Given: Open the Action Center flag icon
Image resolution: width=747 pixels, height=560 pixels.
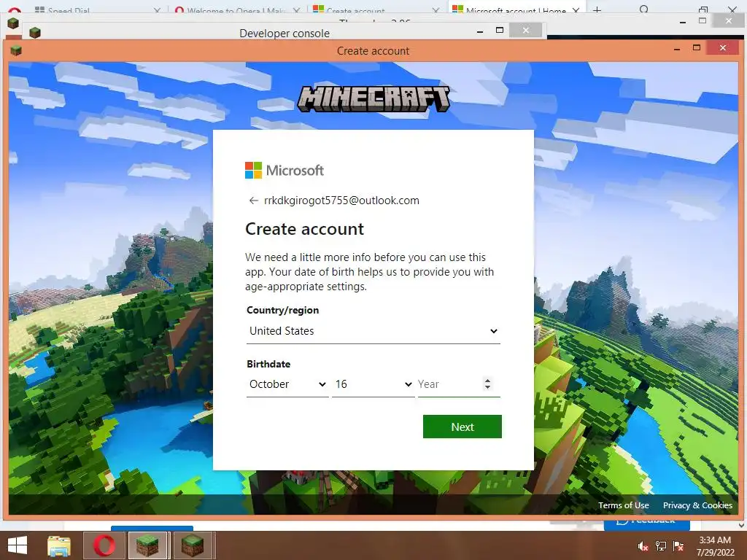Looking at the screenshot, I should point(678,546).
